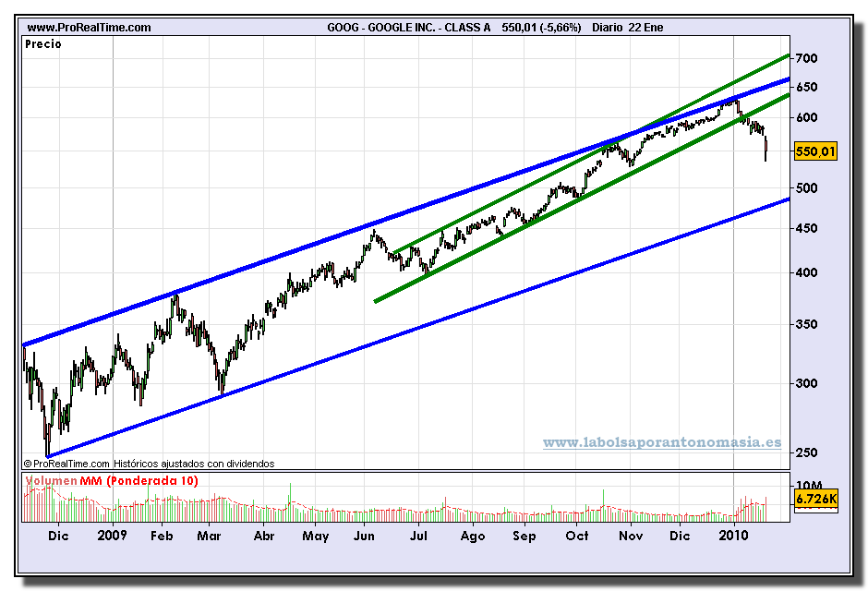Click the 600 price axis label

[x=806, y=117]
